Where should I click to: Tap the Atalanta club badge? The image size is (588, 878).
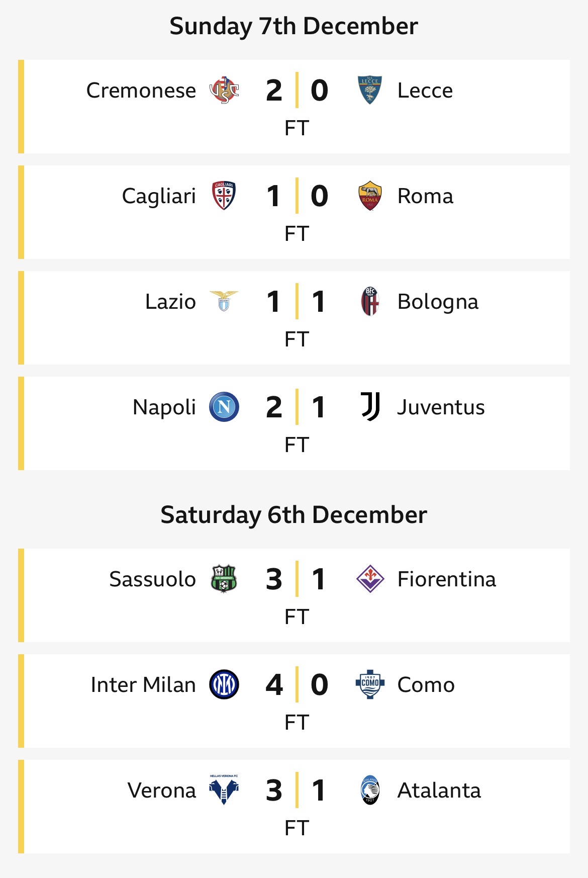(x=370, y=790)
